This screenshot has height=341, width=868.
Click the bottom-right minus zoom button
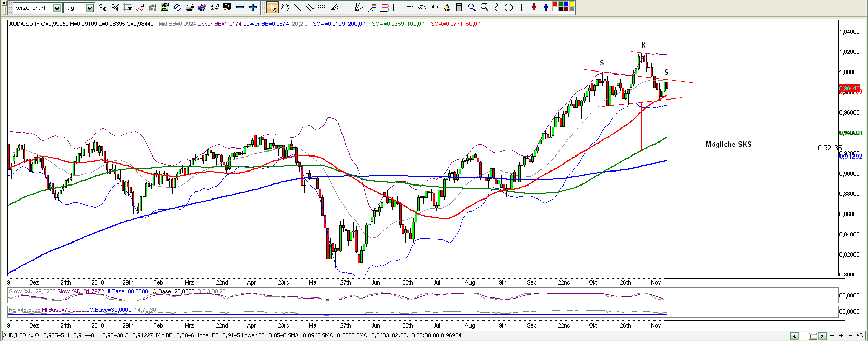[x=850, y=336]
